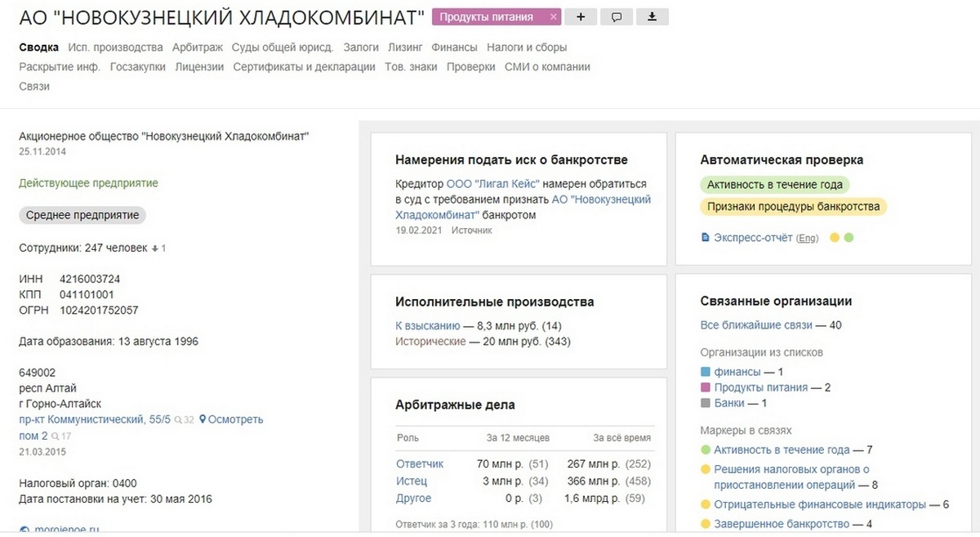Click the employee decrease arrow
Screen dimensions: 980x537
coord(155,248)
